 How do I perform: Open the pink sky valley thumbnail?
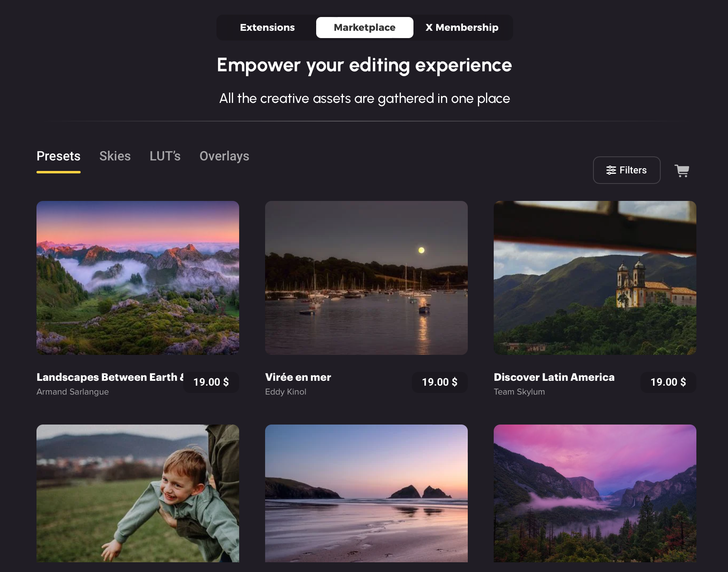(595, 493)
